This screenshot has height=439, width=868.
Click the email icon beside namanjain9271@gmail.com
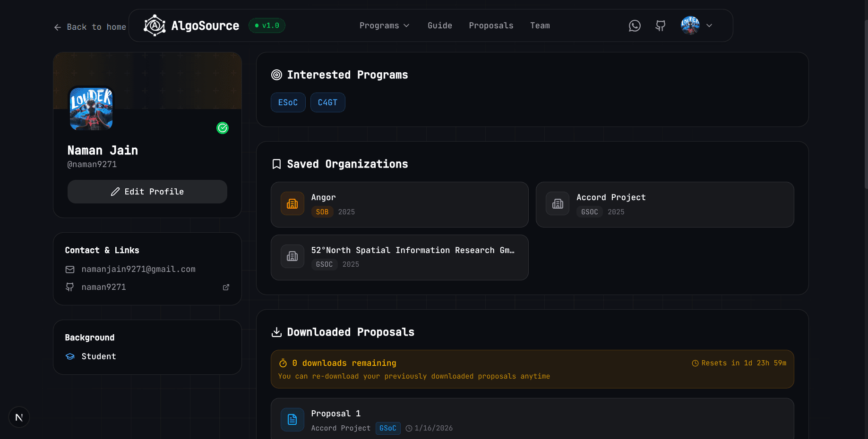(69, 269)
